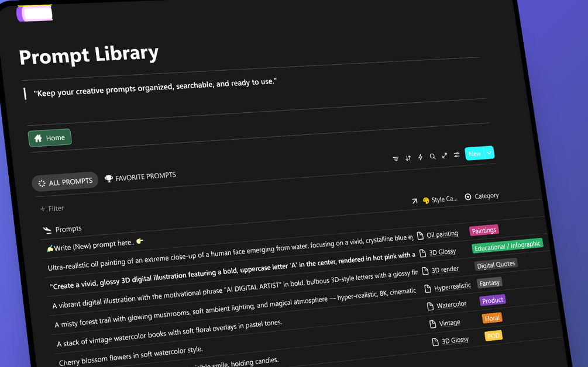This screenshot has height=367, width=588.
Task: Click the page icon beside Hyperrealistic
Action: (x=428, y=289)
